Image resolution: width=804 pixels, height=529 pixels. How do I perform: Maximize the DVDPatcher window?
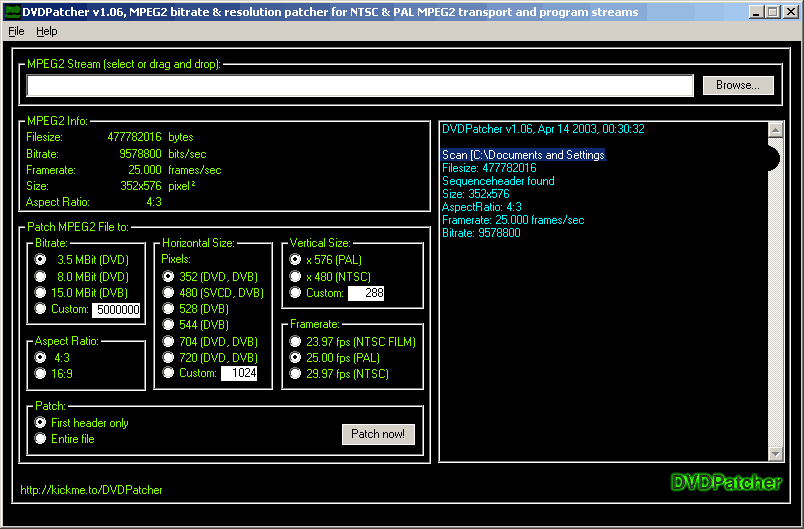tap(772, 11)
